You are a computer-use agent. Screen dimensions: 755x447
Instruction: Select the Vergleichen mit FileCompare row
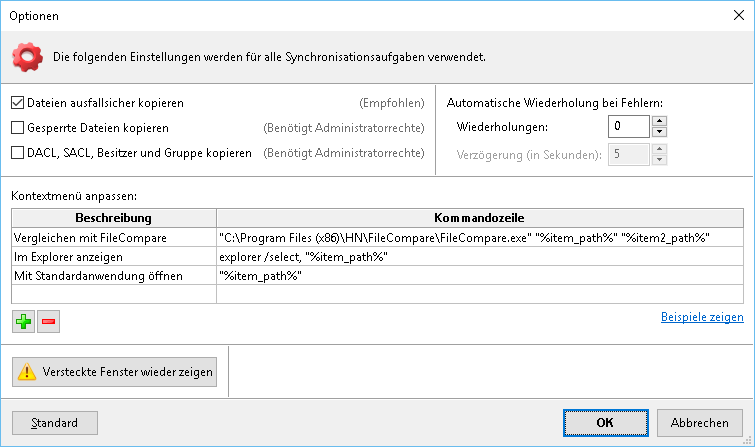click(x=378, y=237)
